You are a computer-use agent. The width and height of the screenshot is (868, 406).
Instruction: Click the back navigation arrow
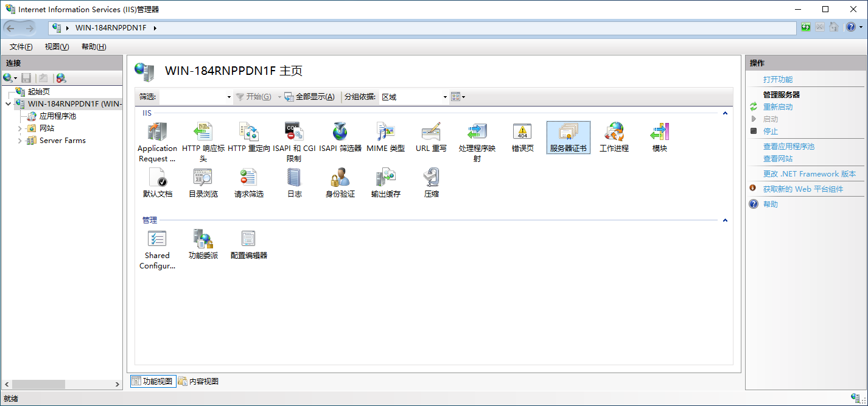(x=10, y=28)
